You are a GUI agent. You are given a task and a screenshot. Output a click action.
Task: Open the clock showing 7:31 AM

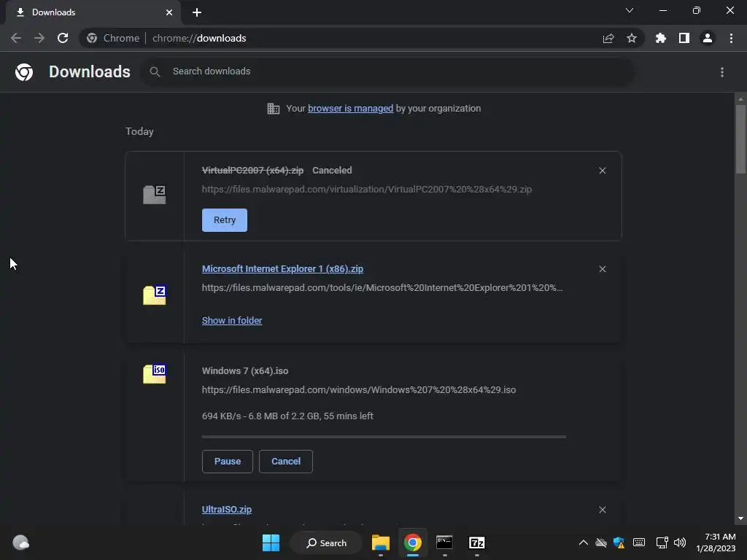click(716, 542)
